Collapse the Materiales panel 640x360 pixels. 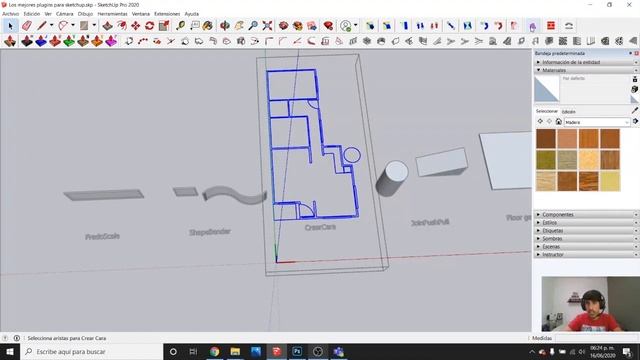pyautogui.click(x=586, y=70)
